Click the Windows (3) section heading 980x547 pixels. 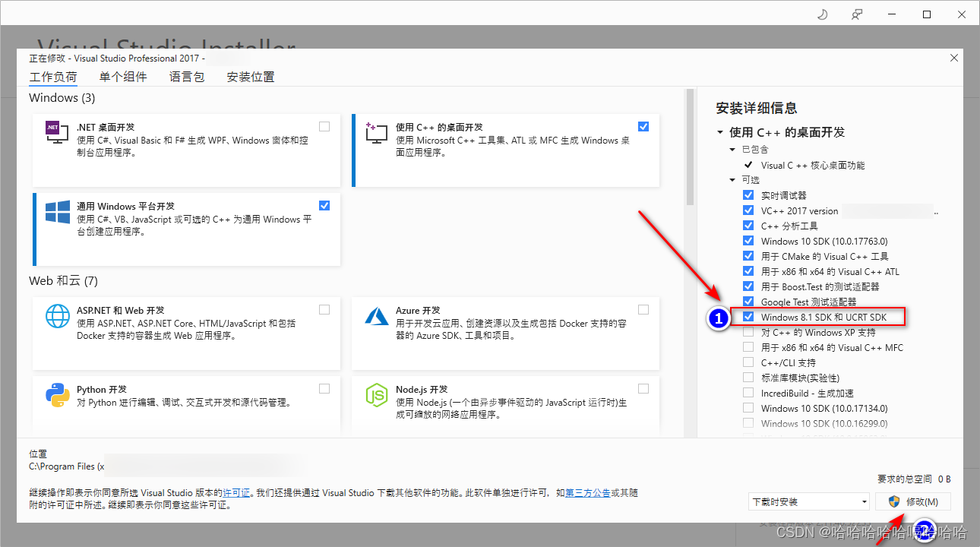point(62,98)
